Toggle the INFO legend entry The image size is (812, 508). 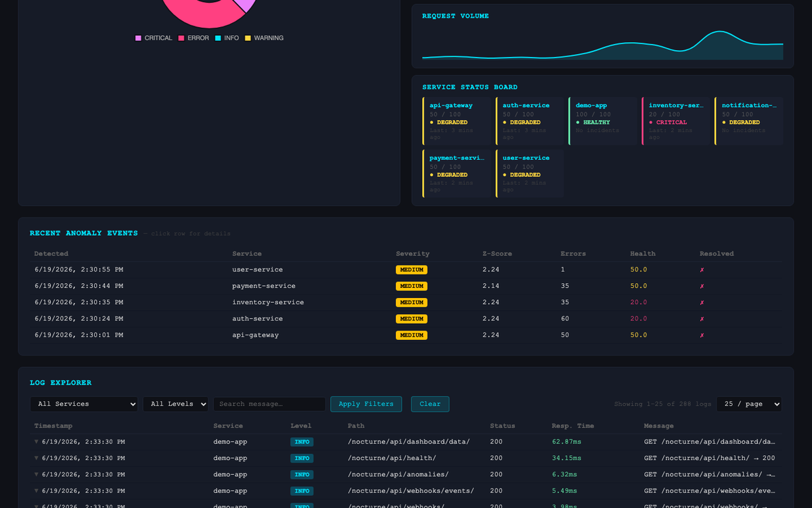click(227, 38)
